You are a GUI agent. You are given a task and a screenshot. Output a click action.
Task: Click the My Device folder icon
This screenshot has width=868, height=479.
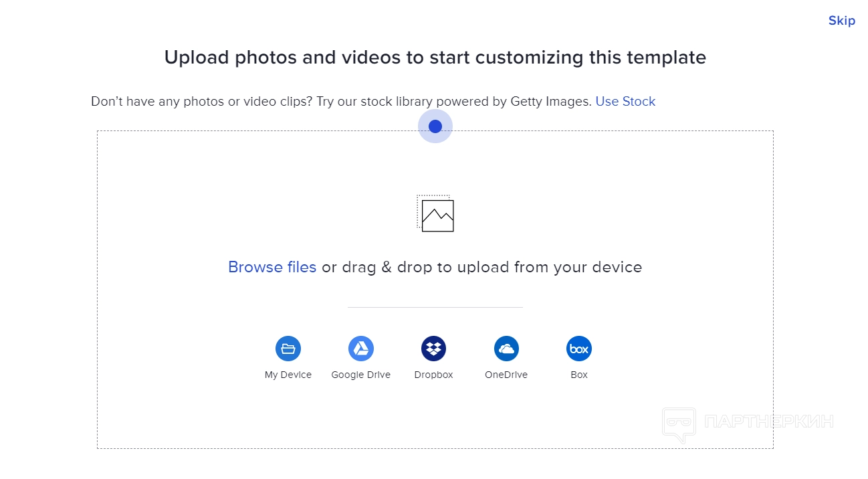coord(288,349)
